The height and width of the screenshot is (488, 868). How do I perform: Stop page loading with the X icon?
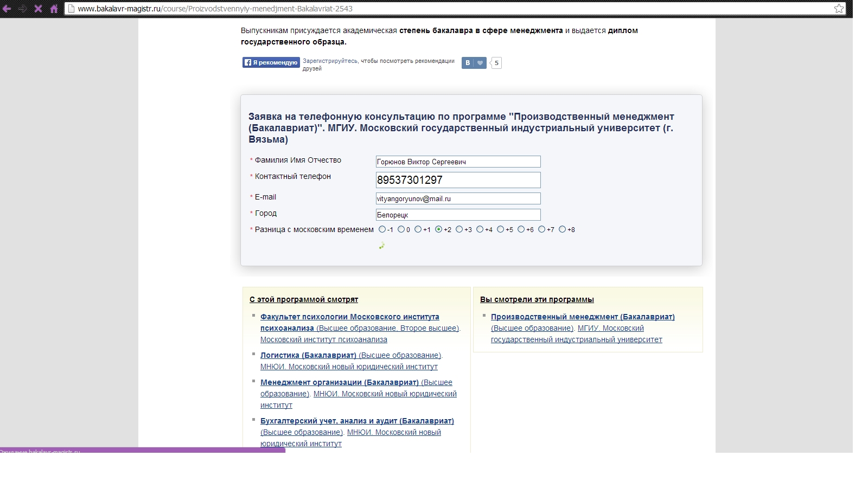pyautogui.click(x=38, y=9)
